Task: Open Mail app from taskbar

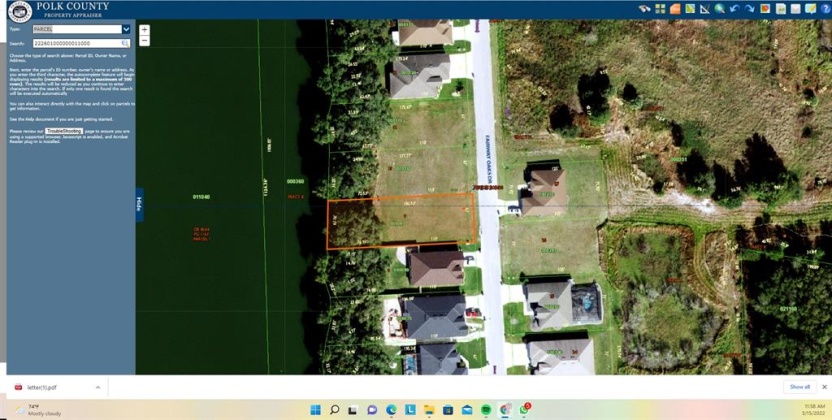Action: pos(467,409)
